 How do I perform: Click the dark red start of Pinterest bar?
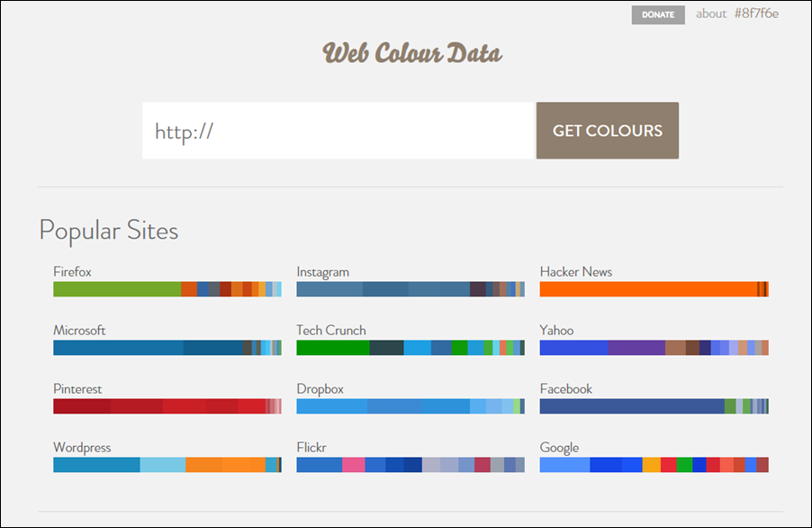click(82, 406)
